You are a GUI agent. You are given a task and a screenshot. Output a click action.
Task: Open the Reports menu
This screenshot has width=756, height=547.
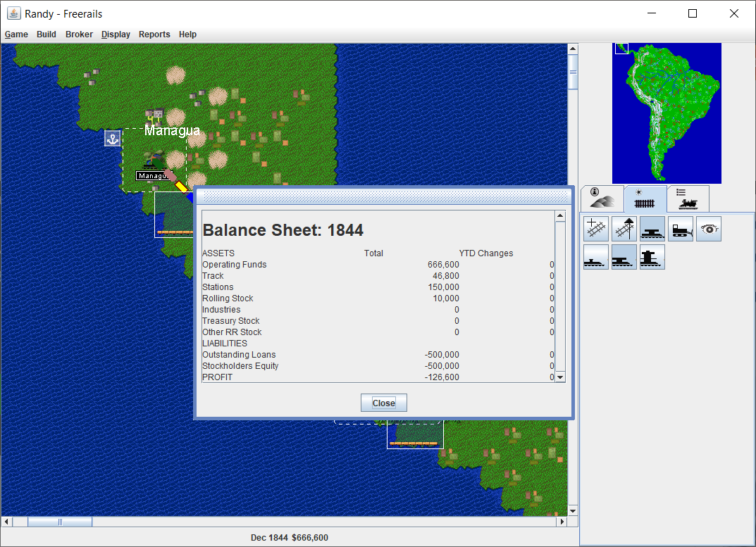pos(154,34)
